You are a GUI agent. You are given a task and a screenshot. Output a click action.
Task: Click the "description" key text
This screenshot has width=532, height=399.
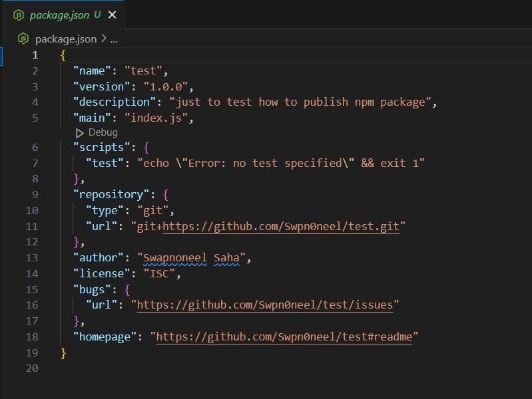(115, 102)
